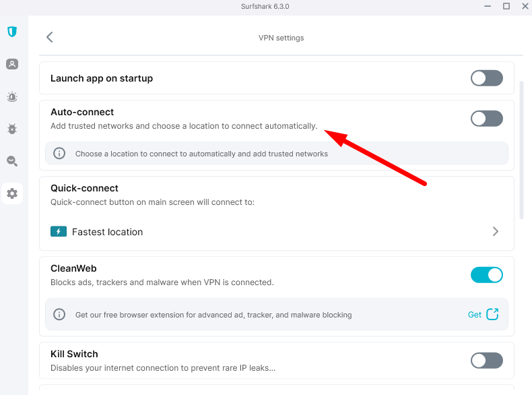Click the Quick-connect heading

click(84, 188)
